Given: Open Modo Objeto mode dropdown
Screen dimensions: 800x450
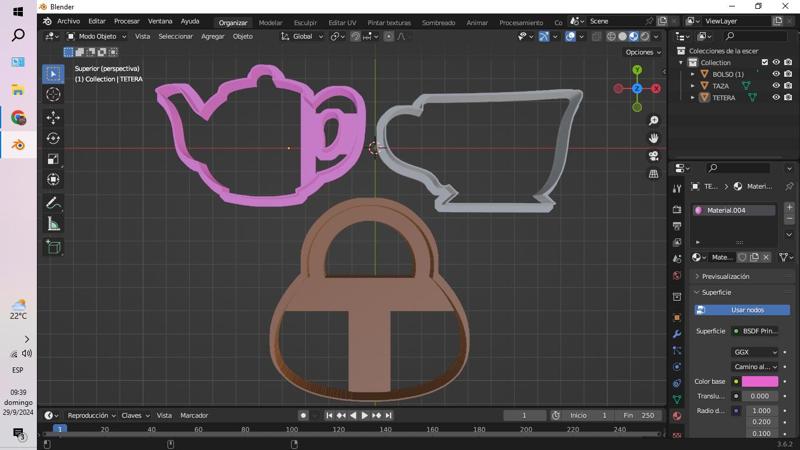Looking at the screenshot, I should 96,36.
